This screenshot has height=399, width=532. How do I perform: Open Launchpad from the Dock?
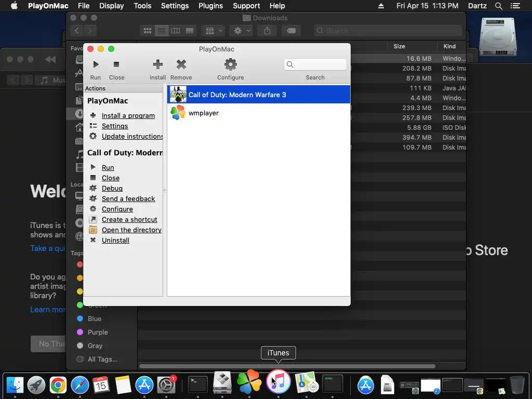coord(36,385)
